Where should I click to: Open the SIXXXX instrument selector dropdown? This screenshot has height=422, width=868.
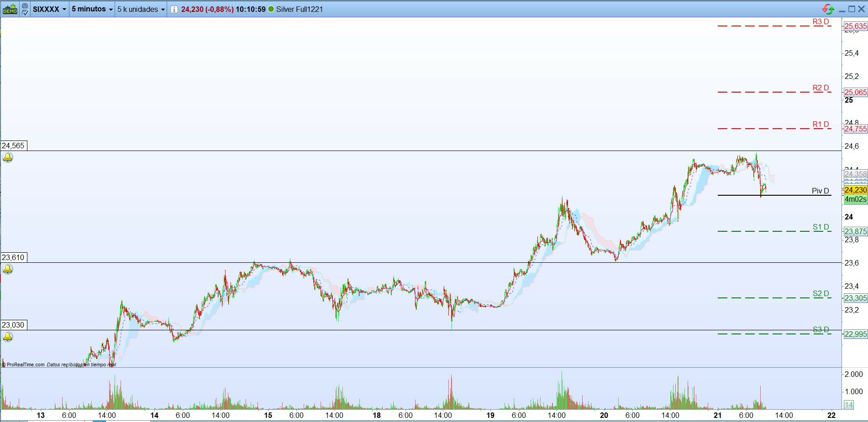50,9
